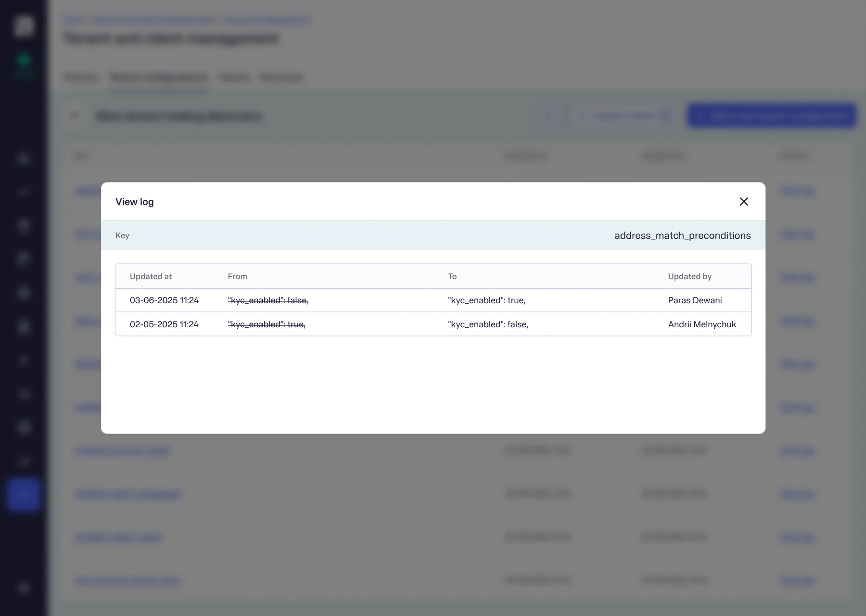Select date 03-06-2025 11:24
The height and width of the screenshot is (616, 866).
point(164,300)
